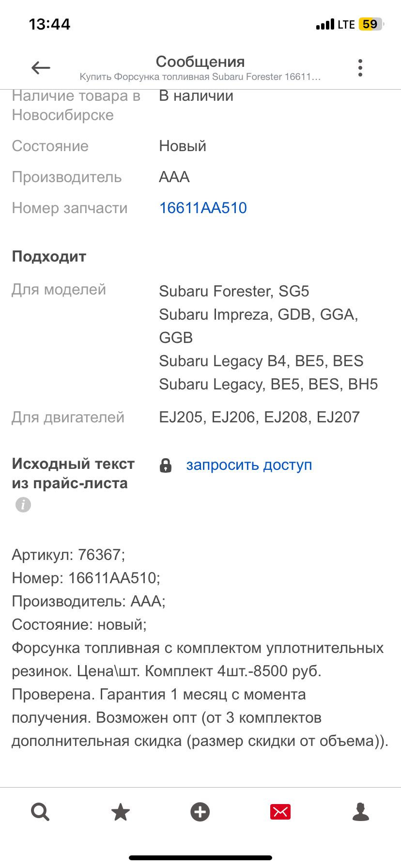Open profile via the person icon
Screen dimensions: 401x868
pos(361,812)
